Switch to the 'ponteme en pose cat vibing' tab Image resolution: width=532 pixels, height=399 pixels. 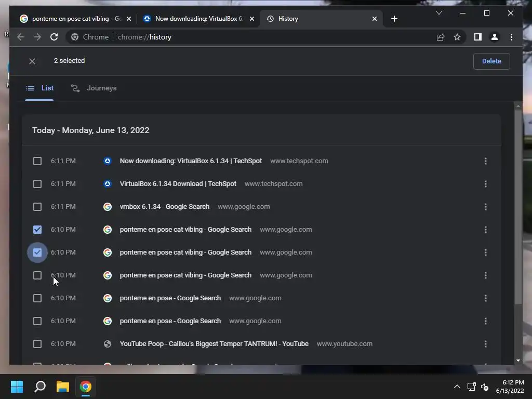tap(75, 19)
